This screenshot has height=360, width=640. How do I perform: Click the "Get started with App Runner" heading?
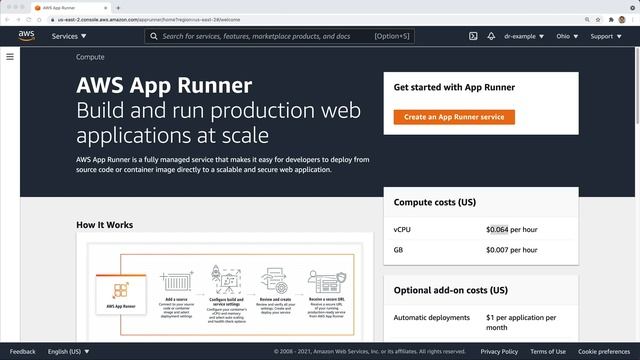click(x=454, y=87)
